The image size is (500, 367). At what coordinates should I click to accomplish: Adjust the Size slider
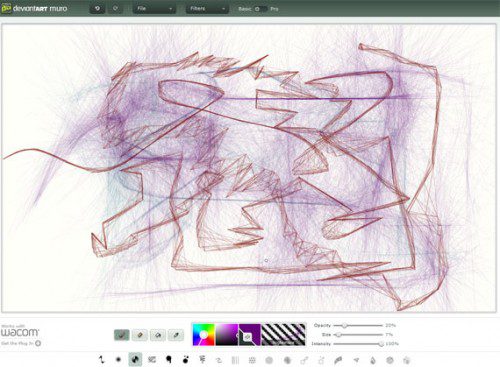pyautogui.click(x=358, y=334)
